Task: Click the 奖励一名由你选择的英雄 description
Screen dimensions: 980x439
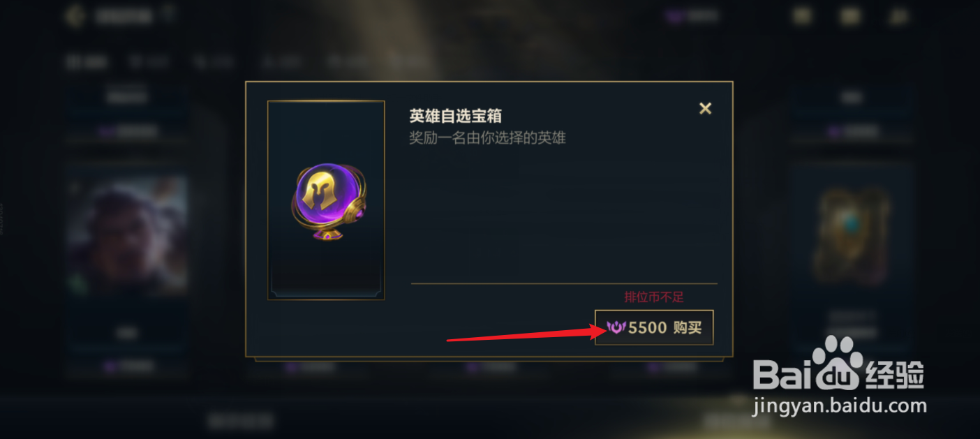Action: pyautogui.click(x=487, y=137)
